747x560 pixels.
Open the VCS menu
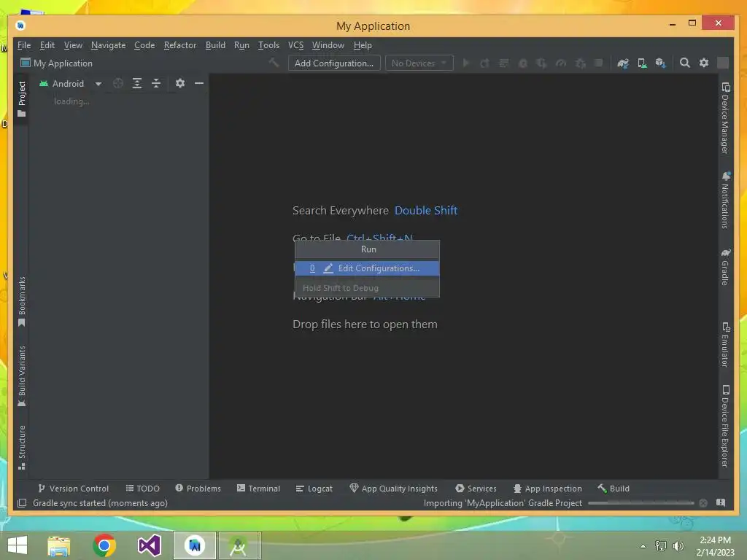point(295,45)
